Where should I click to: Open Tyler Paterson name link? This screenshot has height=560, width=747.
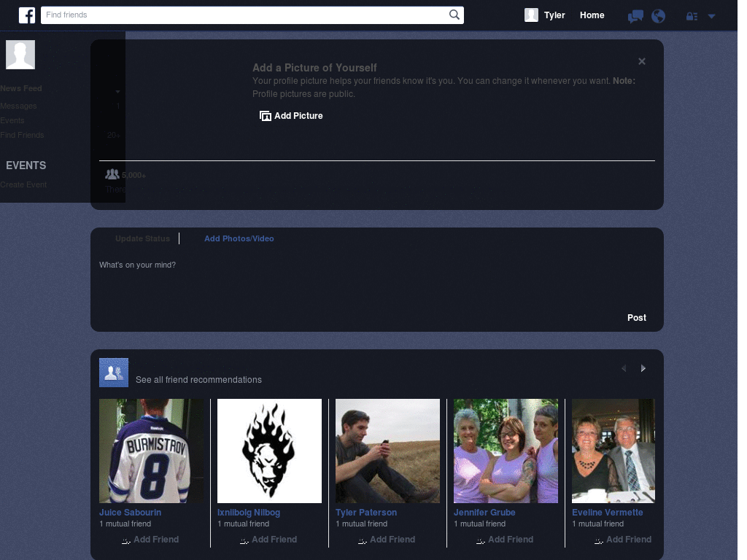click(366, 513)
